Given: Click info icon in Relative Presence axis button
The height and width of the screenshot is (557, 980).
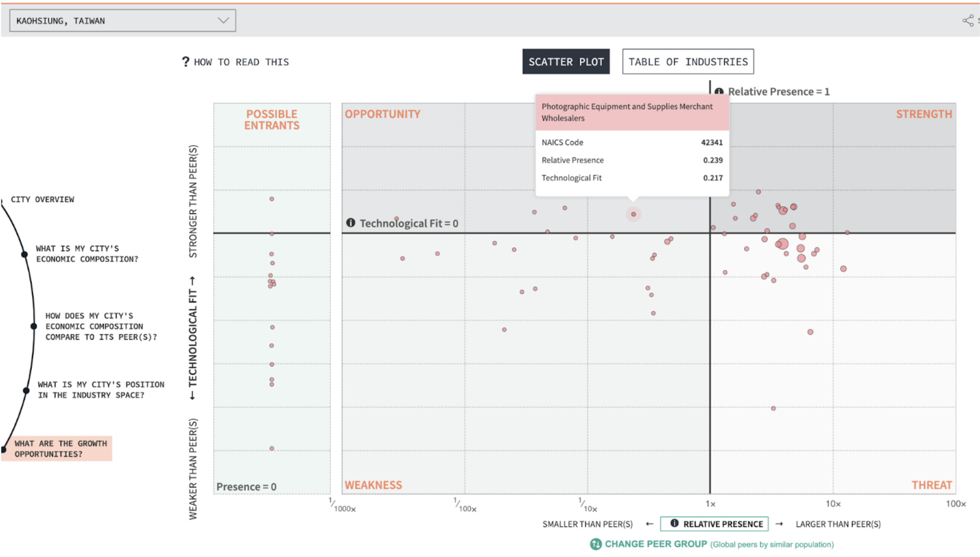Looking at the screenshot, I should tap(674, 523).
